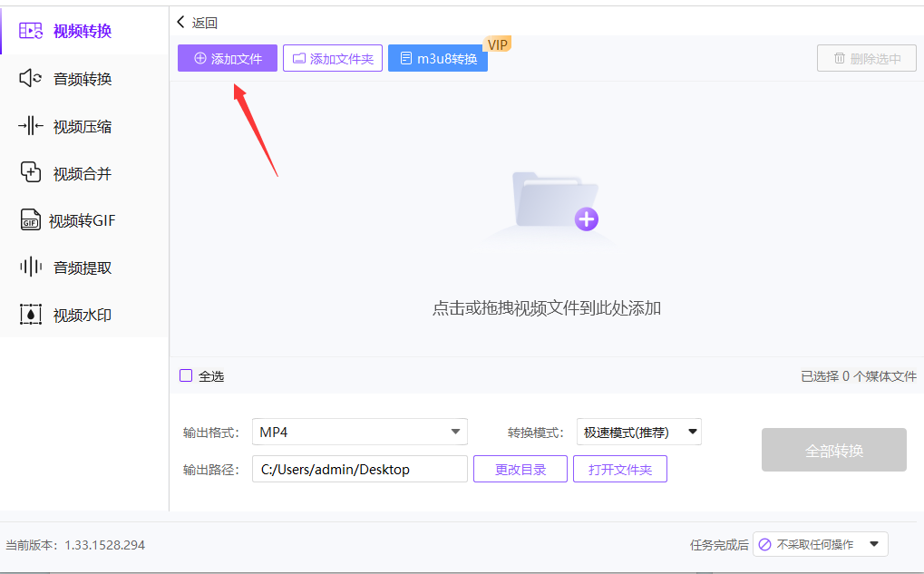Image resolution: width=924 pixels, height=574 pixels.
Task: Select 视频压缩 in the sidebar
Action: (x=84, y=126)
